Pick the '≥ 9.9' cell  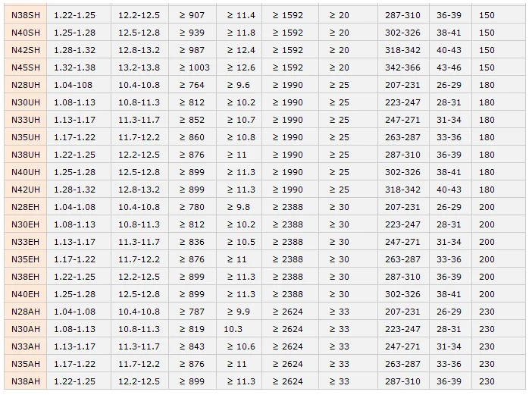point(239,312)
